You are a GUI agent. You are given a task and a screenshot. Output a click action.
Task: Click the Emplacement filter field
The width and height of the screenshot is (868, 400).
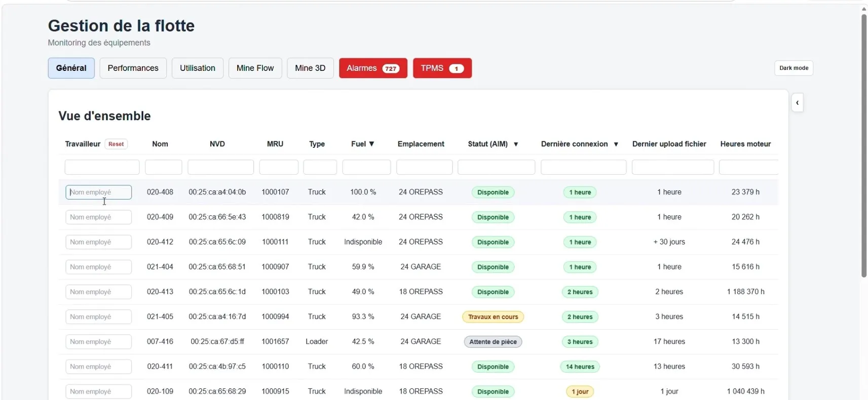[425, 167]
